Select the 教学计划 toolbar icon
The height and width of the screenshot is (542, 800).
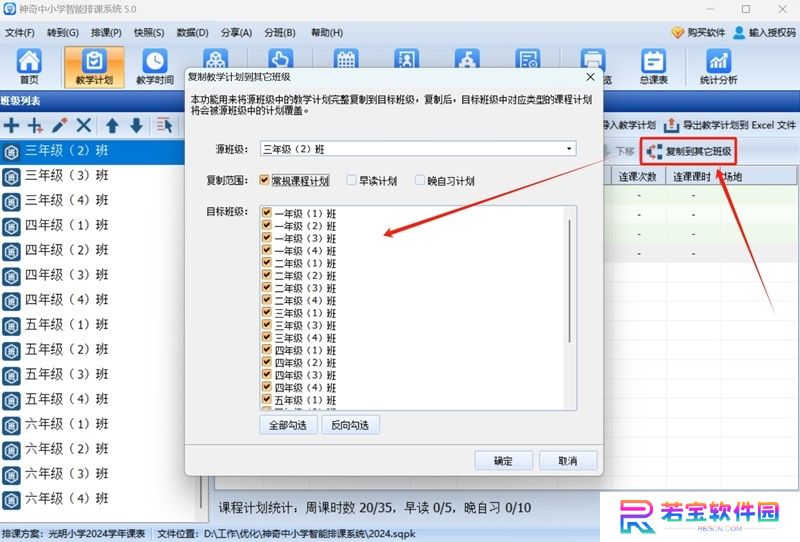94,66
